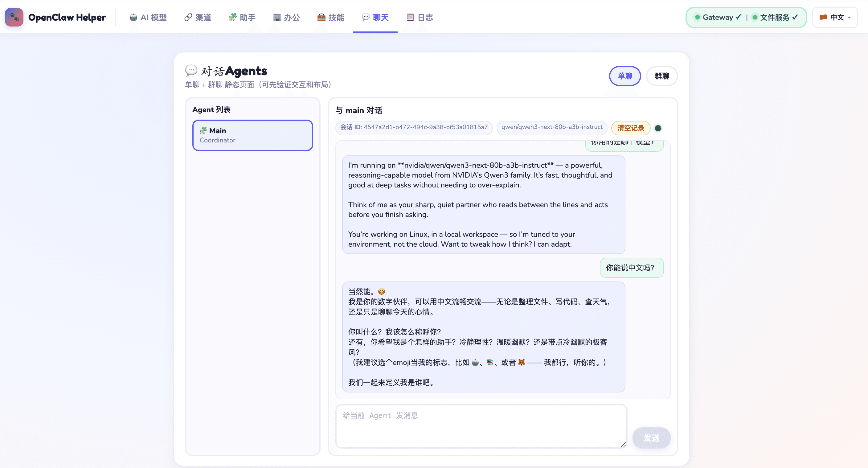Select 单聊 single chat mode
The height and width of the screenshot is (468, 868).
(x=625, y=76)
